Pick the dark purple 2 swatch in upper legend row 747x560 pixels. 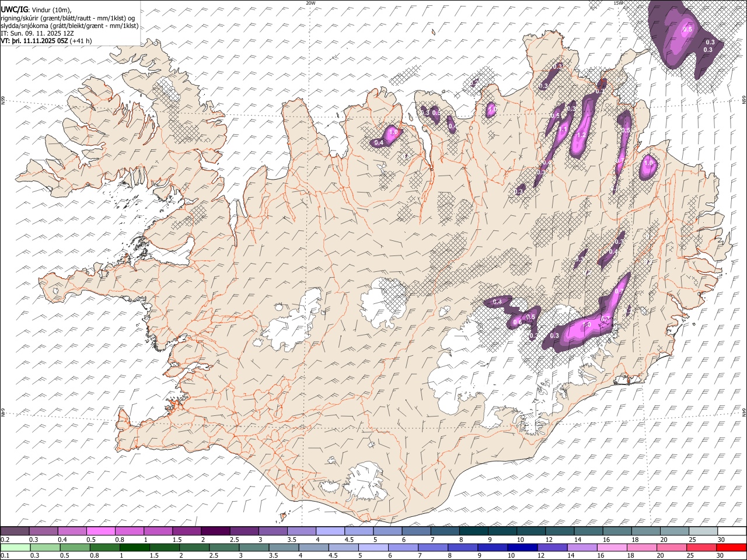tap(215, 531)
